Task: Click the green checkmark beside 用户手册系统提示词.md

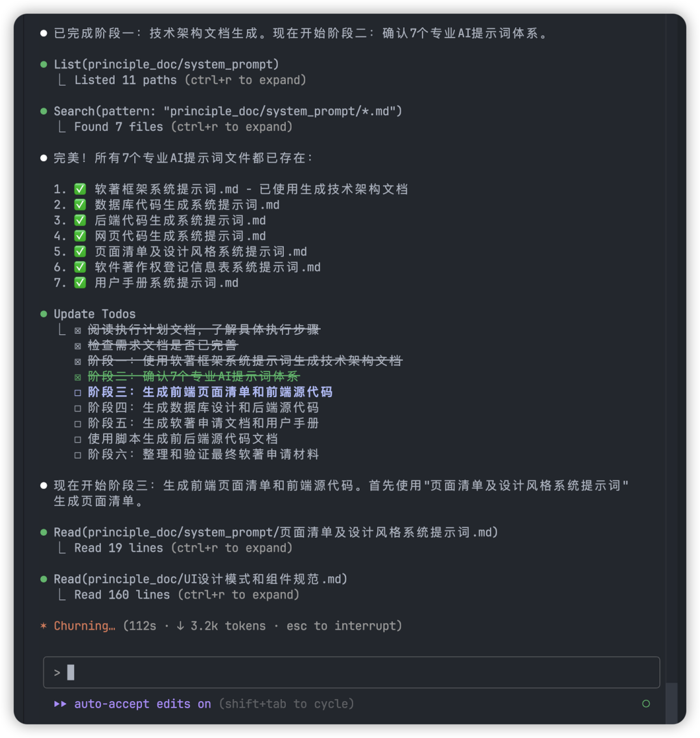Action: [80, 283]
